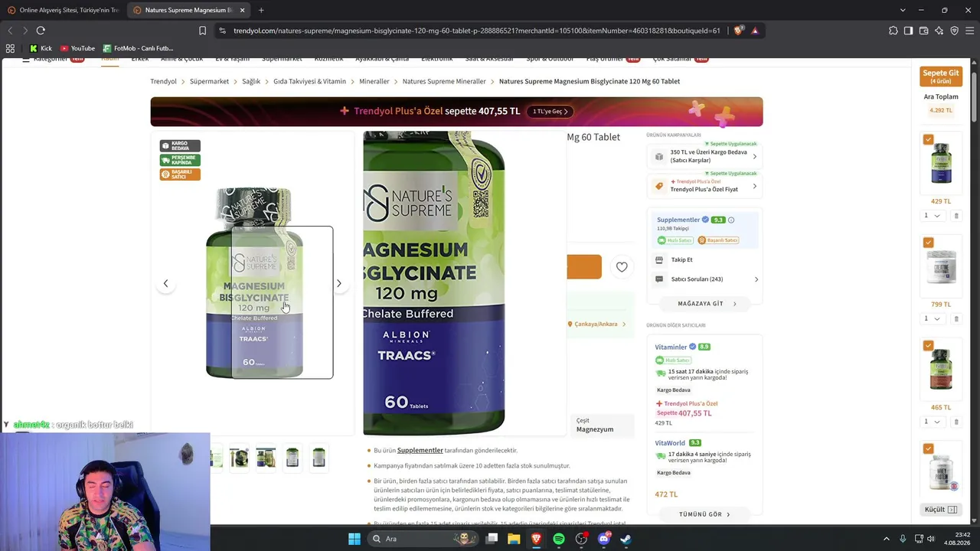Uncheck the whey protein cart item checkbox
Screen dimensions: 980x551
pos(929,448)
